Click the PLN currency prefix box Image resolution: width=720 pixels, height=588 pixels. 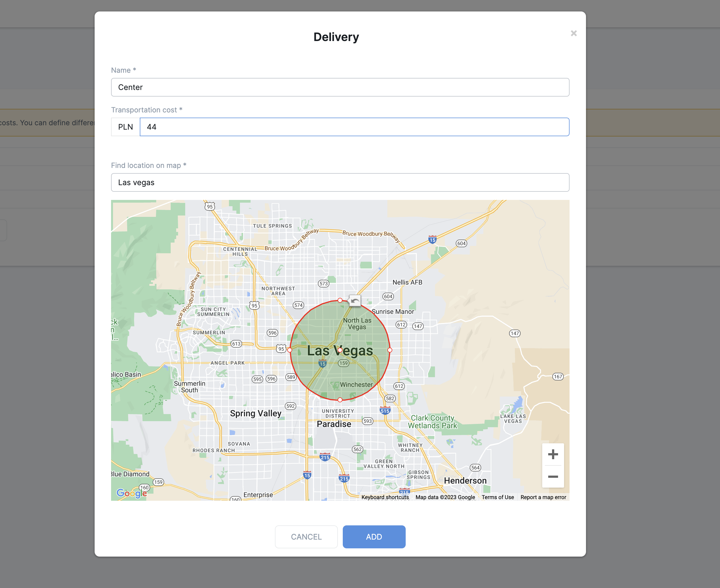click(x=125, y=127)
